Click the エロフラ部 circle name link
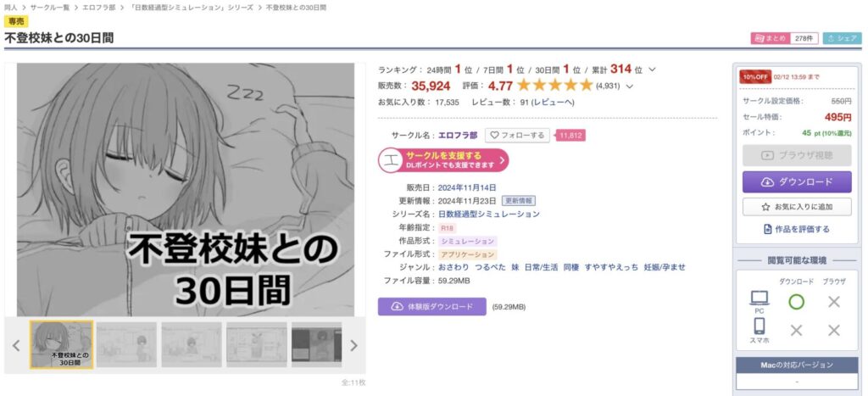The height and width of the screenshot is (396, 868). (x=458, y=135)
